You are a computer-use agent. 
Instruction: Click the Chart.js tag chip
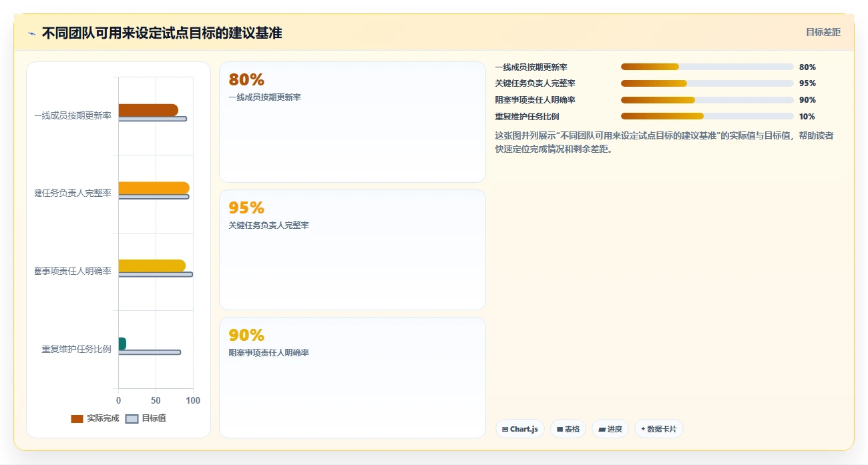coord(520,429)
